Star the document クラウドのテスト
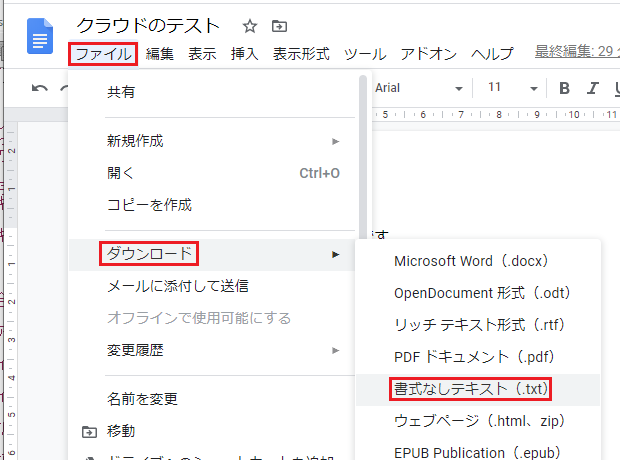 click(250, 27)
